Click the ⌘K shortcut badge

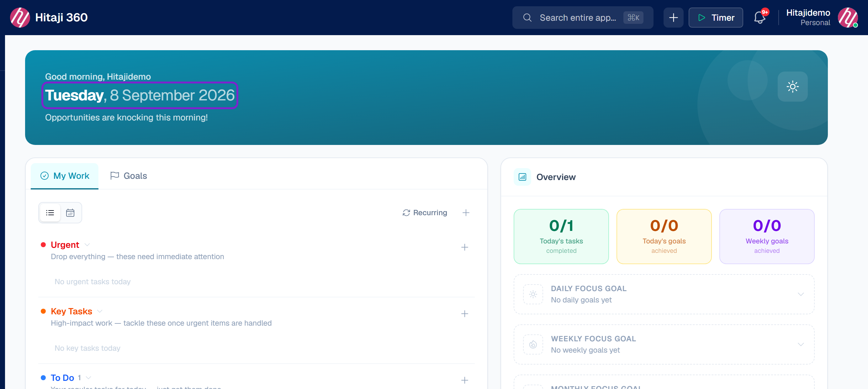point(633,18)
